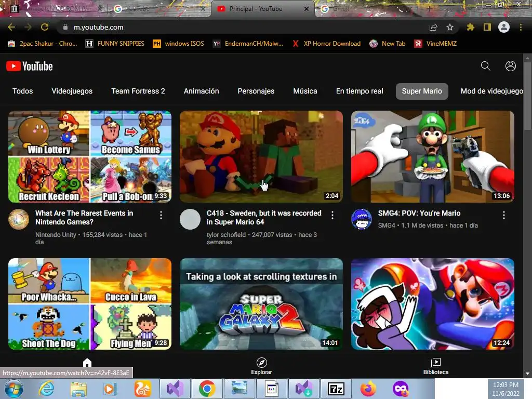The image size is (532, 399).
Task: Open the SMG4 channel avatar
Action: [x=362, y=219]
